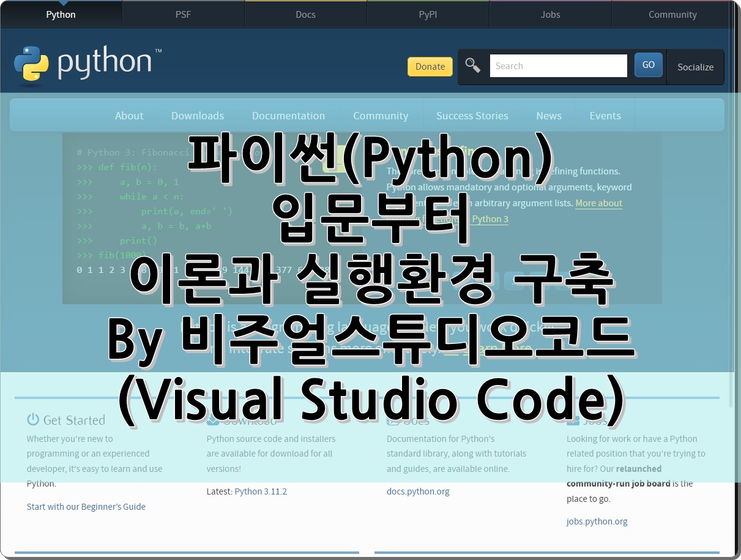Screen dimensions: 741x560
Task: Open the Socialize menu
Action: click(695, 67)
